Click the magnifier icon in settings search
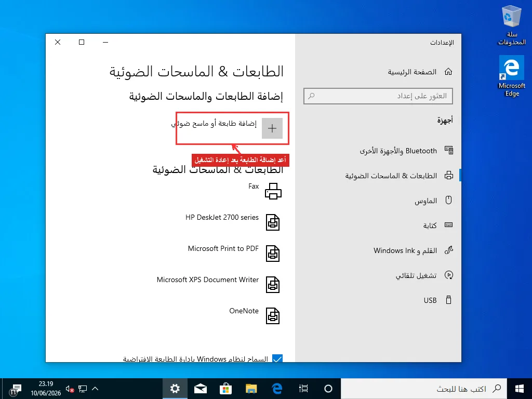 coord(311,96)
